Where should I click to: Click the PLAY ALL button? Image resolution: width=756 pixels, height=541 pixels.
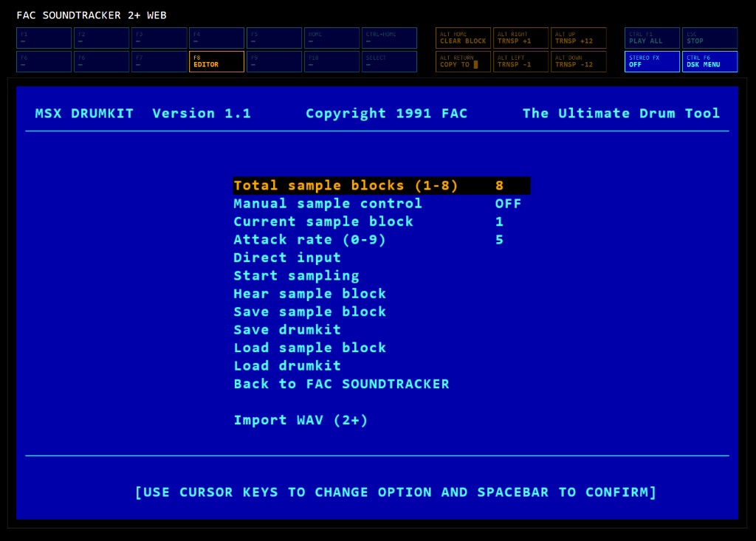click(x=653, y=38)
